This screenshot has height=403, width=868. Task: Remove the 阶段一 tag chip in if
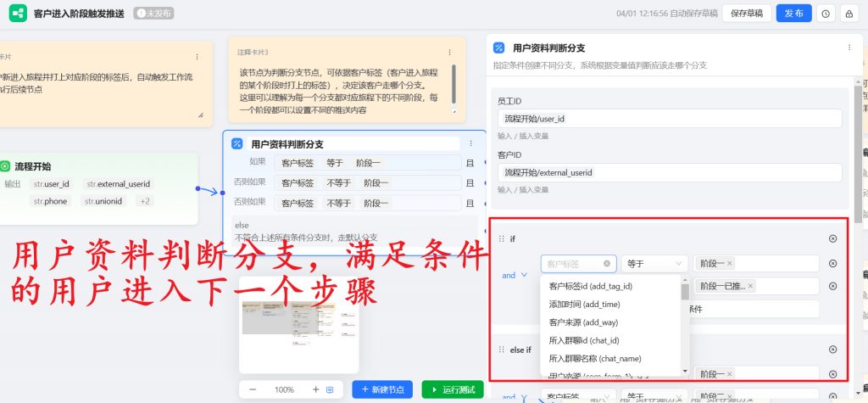pyautogui.click(x=730, y=263)
